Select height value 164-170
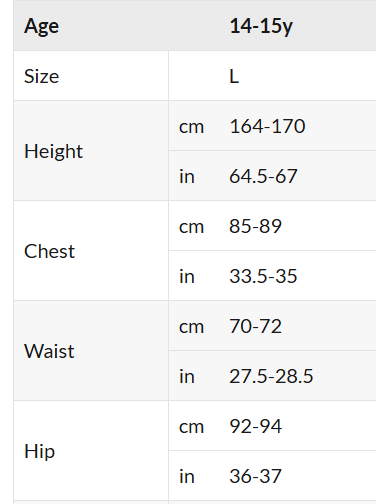376x504 pixels. [x=267, y=126]
